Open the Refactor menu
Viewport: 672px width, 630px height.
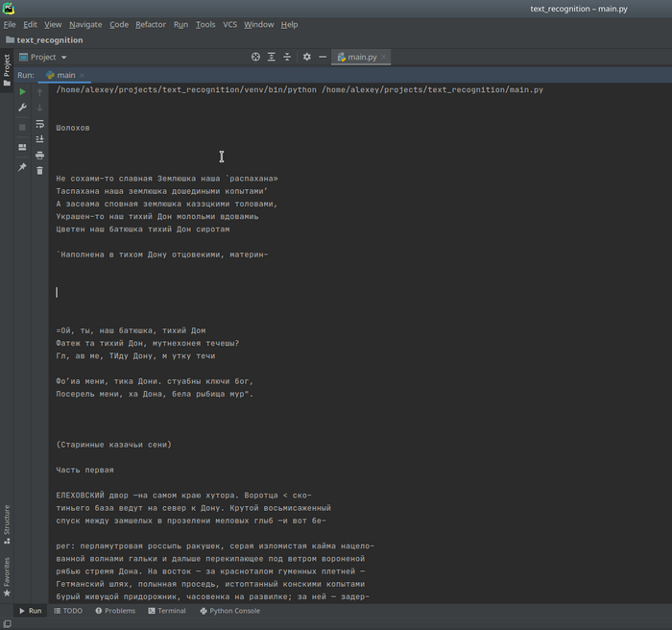point(150,24)
